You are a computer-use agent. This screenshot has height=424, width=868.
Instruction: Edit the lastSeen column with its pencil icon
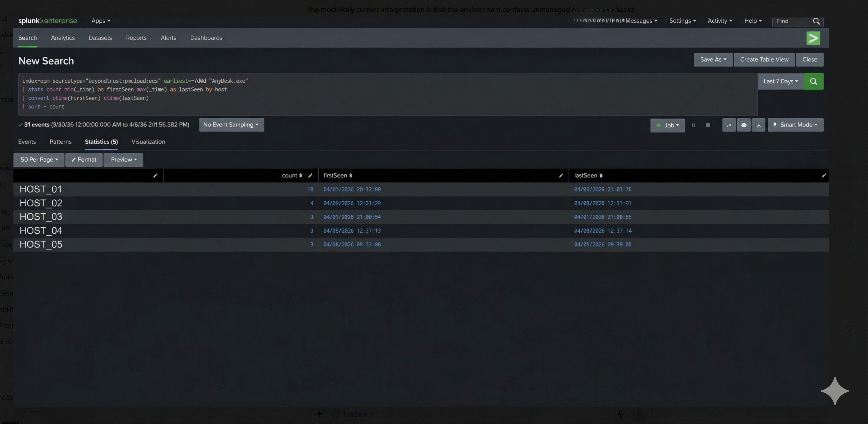[x=824, y=175]
